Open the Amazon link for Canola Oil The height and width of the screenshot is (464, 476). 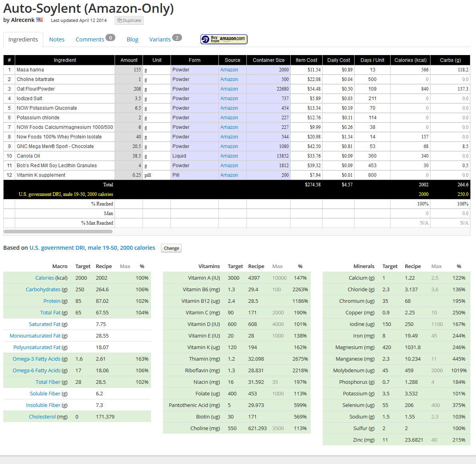229,156
